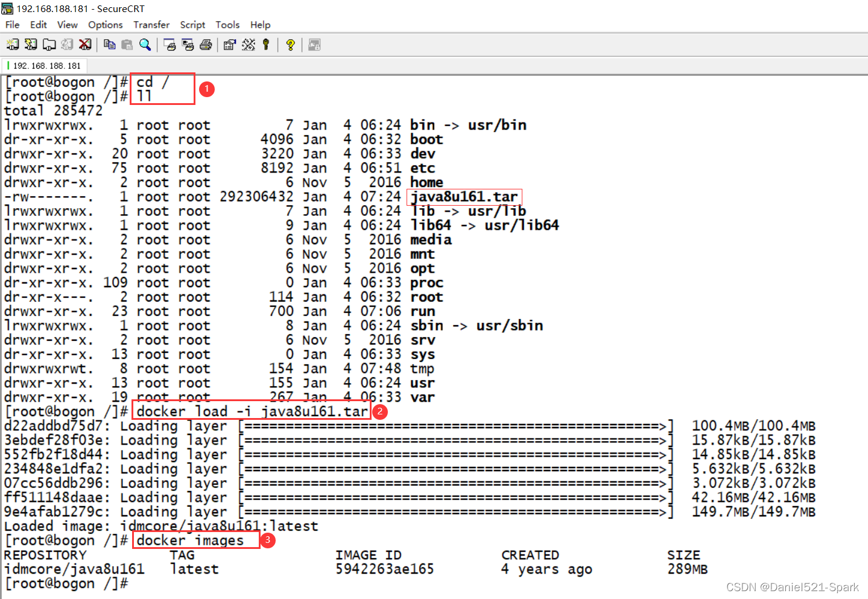Click the 'cd /' command text

[x=153, y=82]
